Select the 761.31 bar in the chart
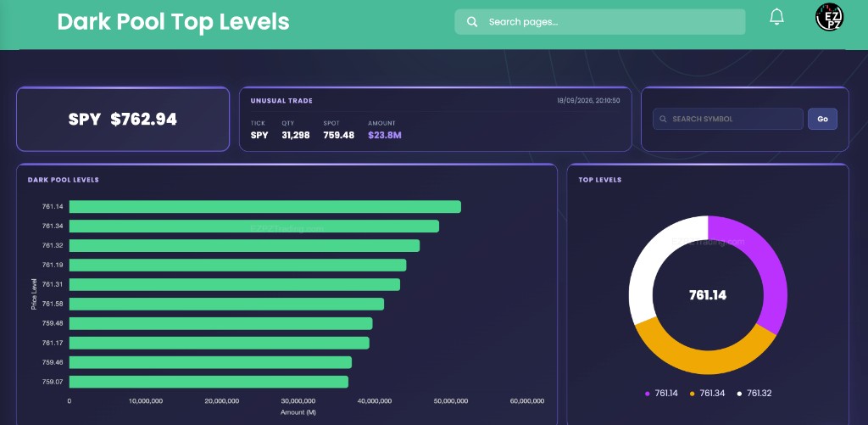868x425 pixels. 234,284
